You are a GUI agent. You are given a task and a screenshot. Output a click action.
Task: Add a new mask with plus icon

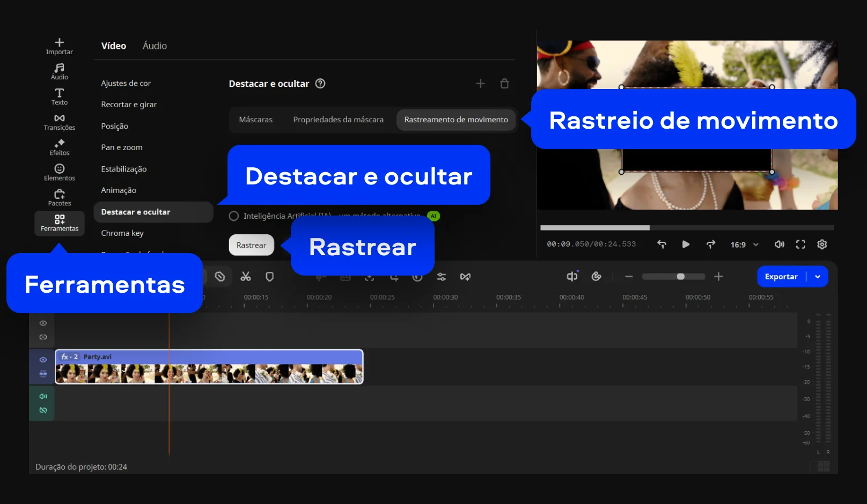coord(480,84)
